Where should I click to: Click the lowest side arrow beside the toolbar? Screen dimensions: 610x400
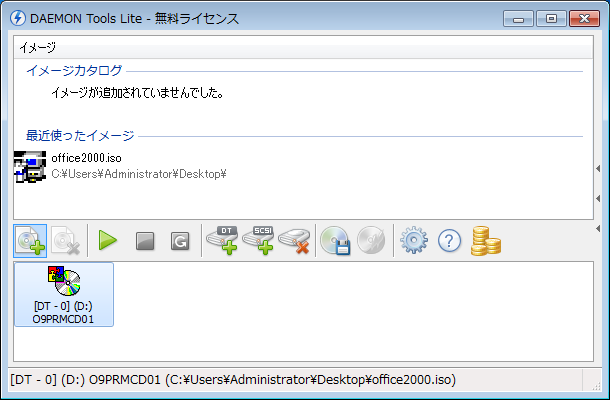[x=598, y=229]
